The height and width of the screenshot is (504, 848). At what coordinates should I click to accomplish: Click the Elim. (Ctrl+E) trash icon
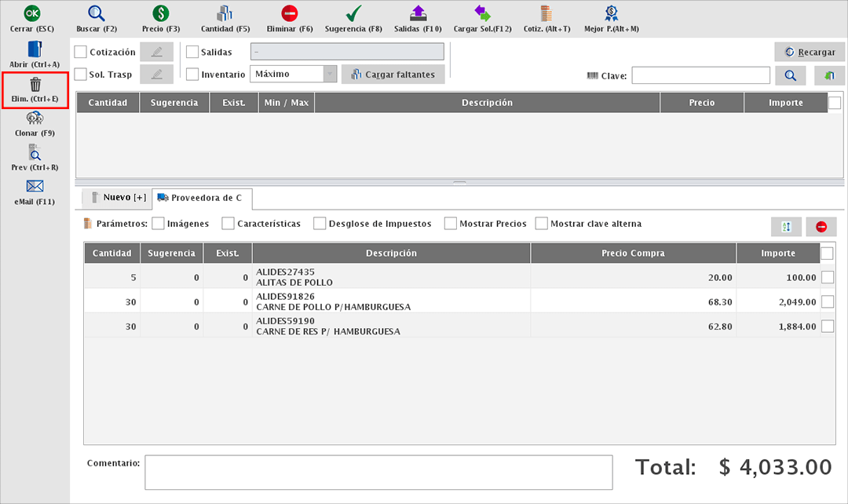pos(35,85)
